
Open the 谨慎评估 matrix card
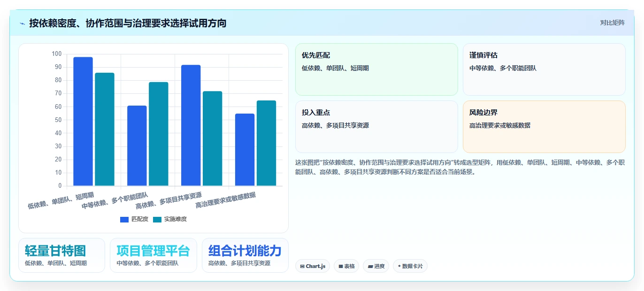pos(544,69)
